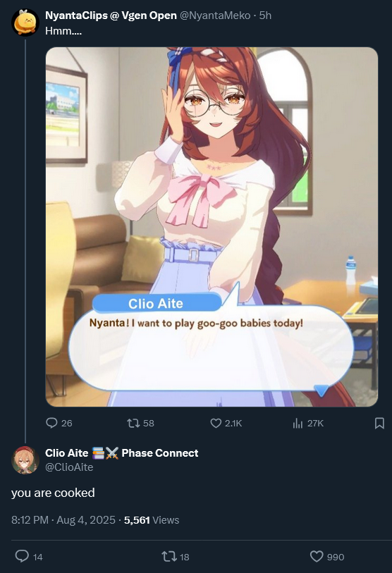Open the 5h timestamp link

coord(265,16)
